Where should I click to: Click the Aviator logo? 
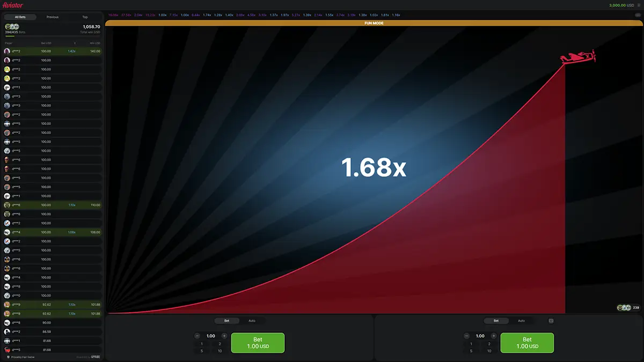13,5
